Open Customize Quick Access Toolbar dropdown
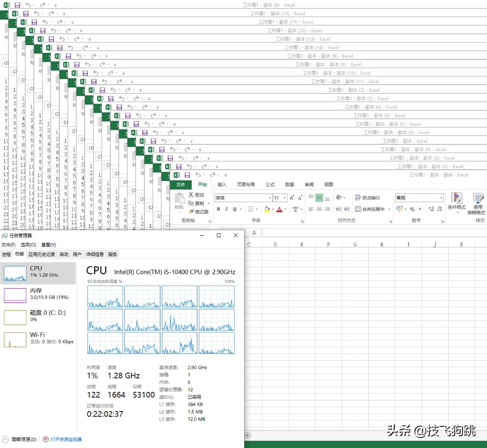This screenshot has width=487, height=448. 225,175
